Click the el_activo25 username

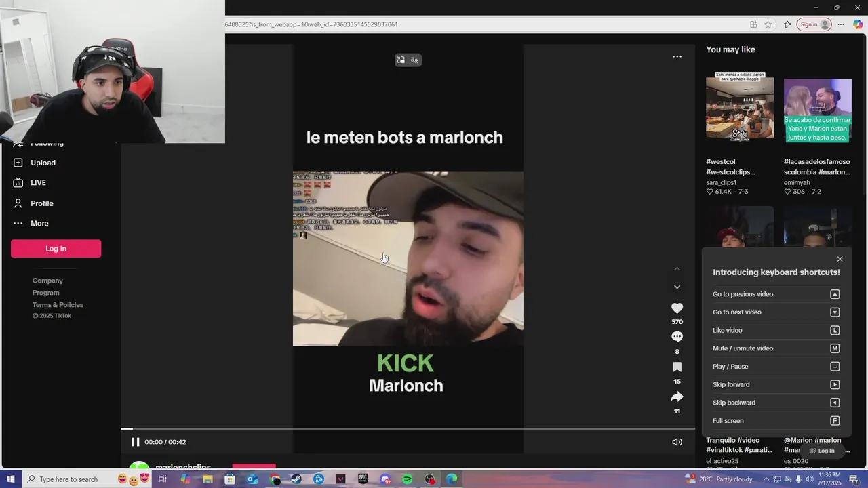click(722, 461)
